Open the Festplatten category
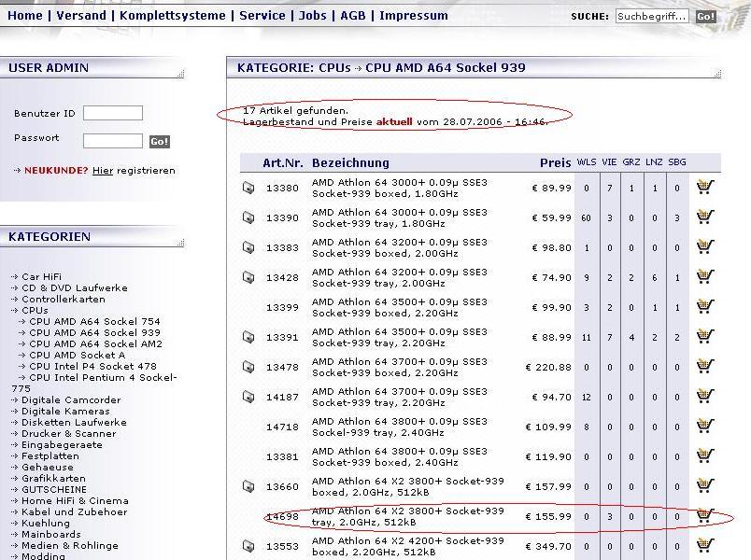 (x=50, y=455)
